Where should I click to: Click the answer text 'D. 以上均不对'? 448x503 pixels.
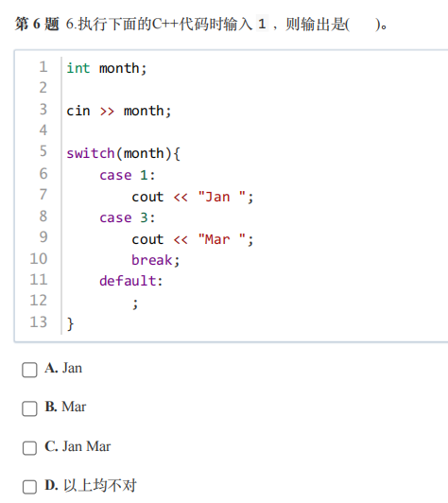(x=91, y=485)
